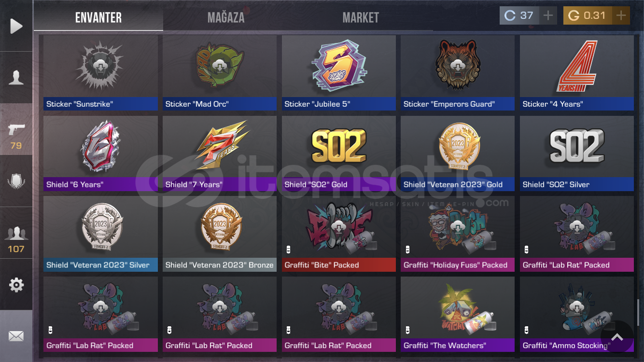Tap the play arrow icon in sidebar

point(16,26)
